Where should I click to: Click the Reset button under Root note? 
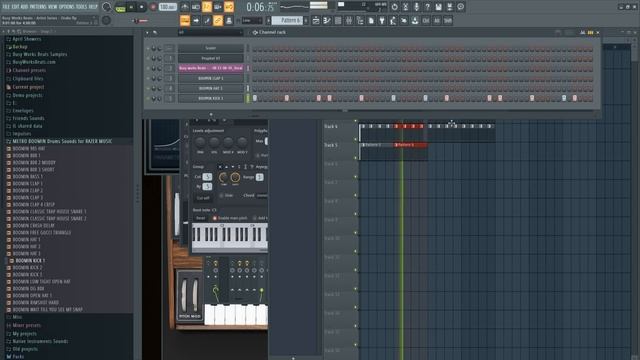coord(200,218)
